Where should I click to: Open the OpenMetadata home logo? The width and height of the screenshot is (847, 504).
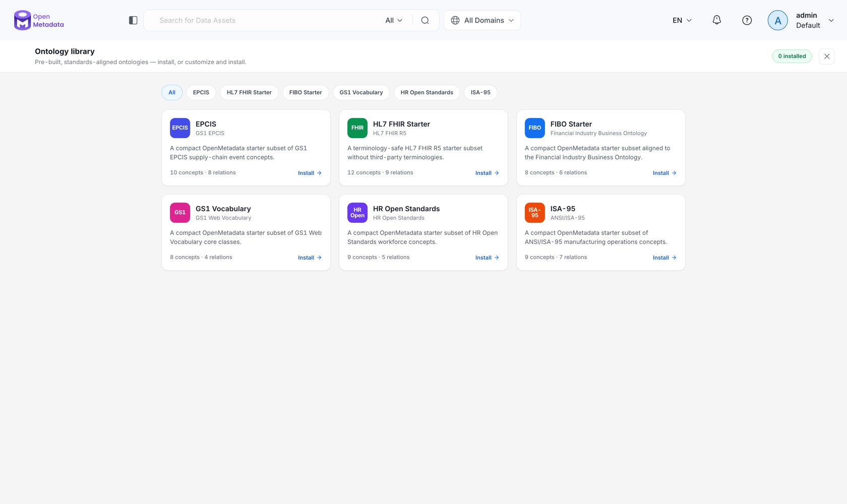click(x=39, y=20)
